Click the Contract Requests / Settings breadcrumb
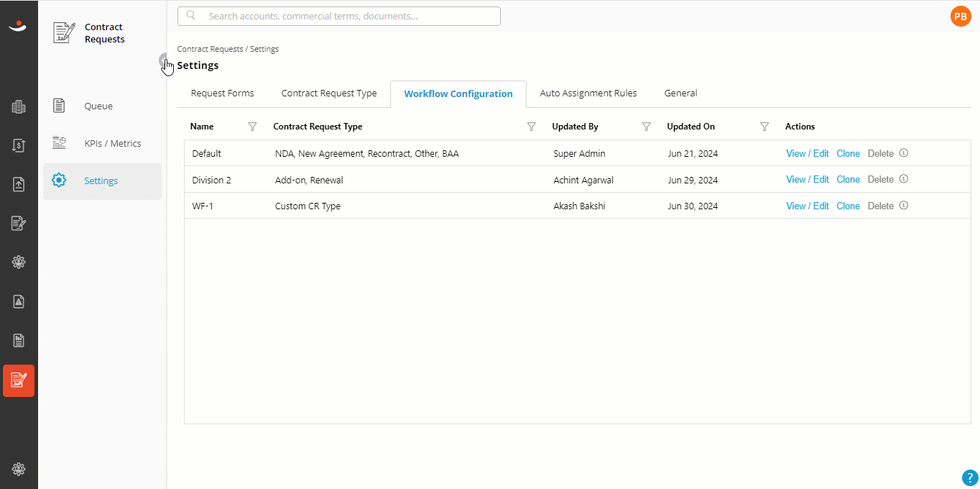 coord(228,49)
